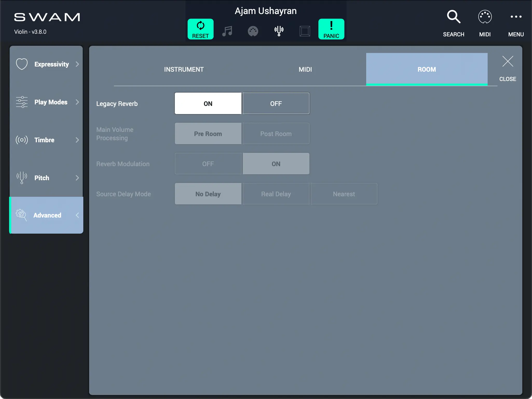The height and width of the screenshot is (399, 532).
Task: Open the three-dot MENU
Action: point(516,17)
